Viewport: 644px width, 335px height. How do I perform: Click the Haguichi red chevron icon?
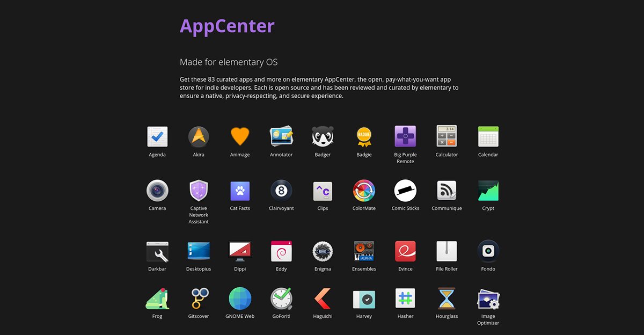point(323,298)
